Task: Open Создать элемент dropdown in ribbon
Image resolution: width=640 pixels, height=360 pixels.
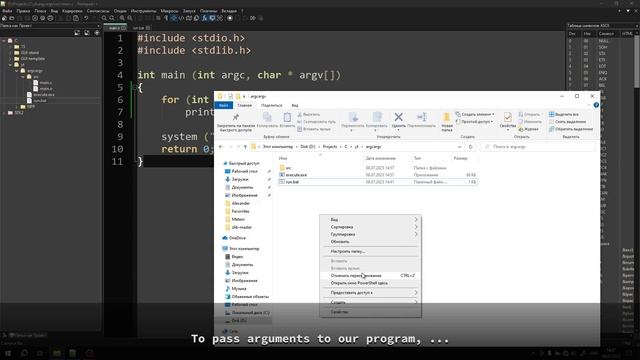Action: click(x=475, y=114)
